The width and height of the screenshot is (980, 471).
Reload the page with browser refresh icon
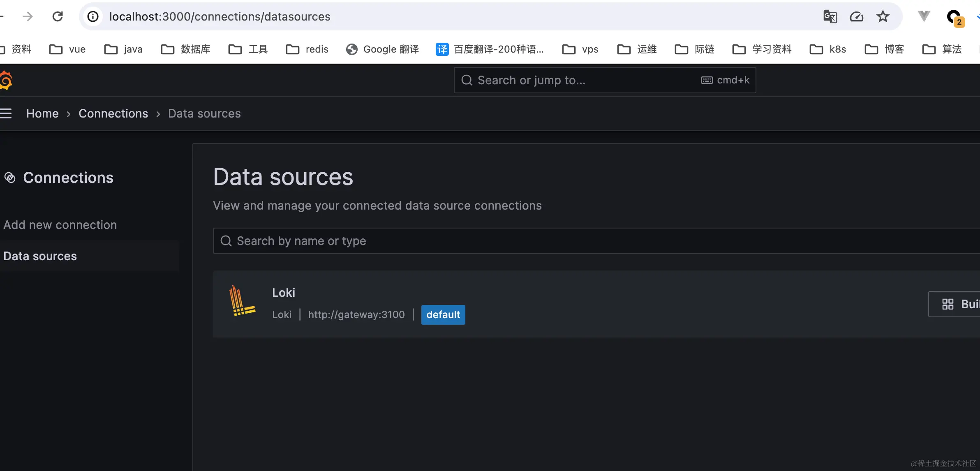click(58, 16)
